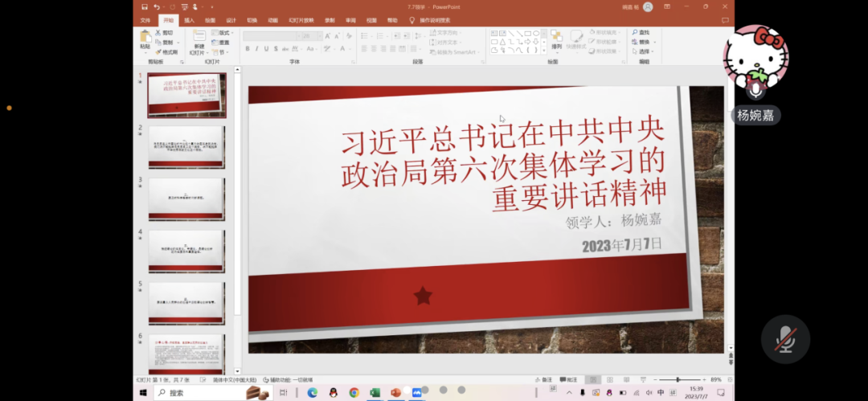Undo the last action in quick access toolbar

tap(157, 6)
